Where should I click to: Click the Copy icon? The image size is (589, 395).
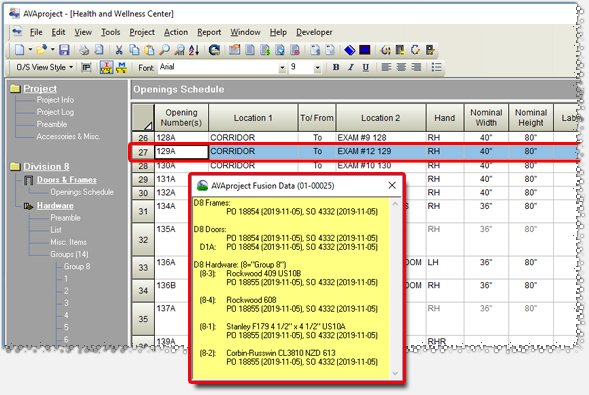134,50
